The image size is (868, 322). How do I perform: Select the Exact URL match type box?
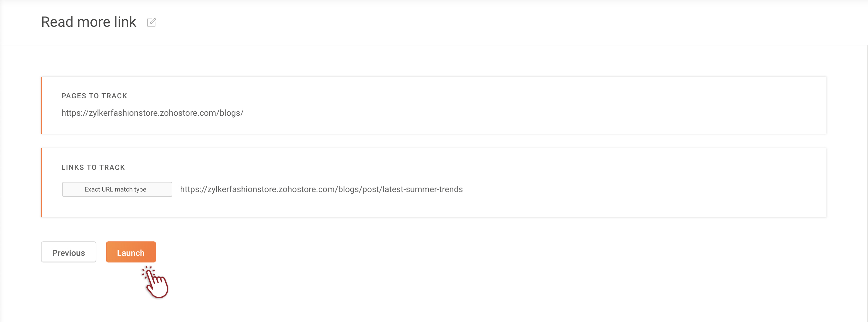click(117, 189)
